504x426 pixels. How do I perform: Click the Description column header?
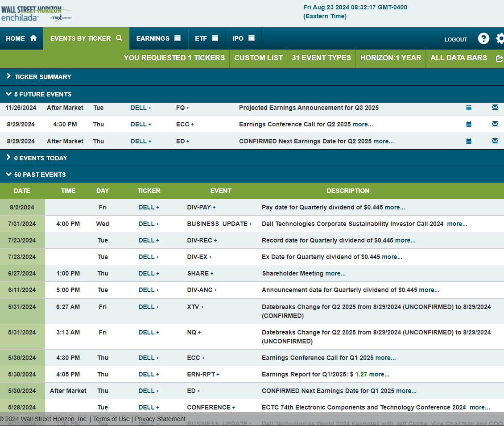click(348, 191)
